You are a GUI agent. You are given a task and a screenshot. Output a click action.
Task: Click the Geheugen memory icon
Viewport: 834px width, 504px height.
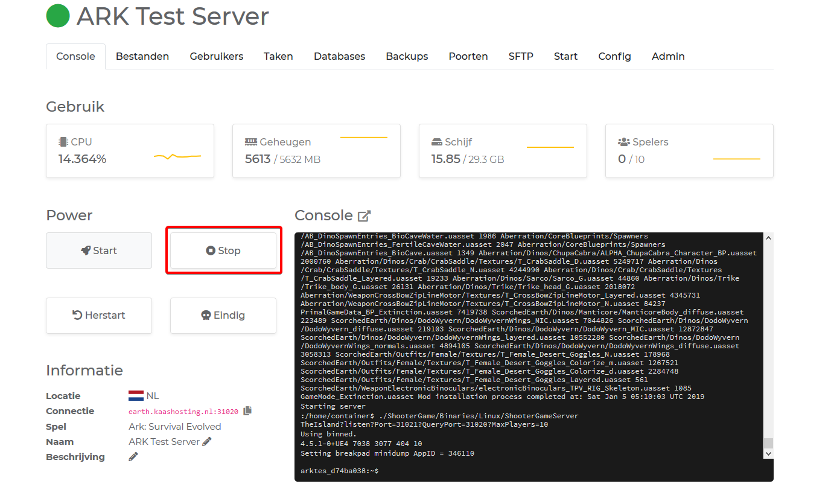(250, 142)
